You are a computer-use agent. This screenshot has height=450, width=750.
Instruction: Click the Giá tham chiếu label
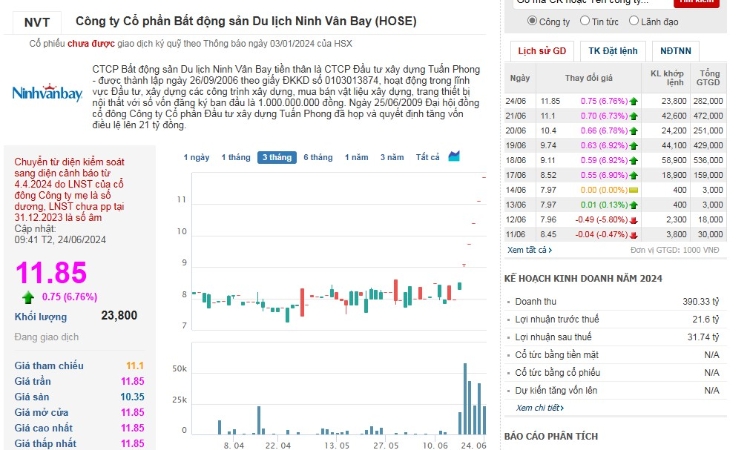pos(49,365)
